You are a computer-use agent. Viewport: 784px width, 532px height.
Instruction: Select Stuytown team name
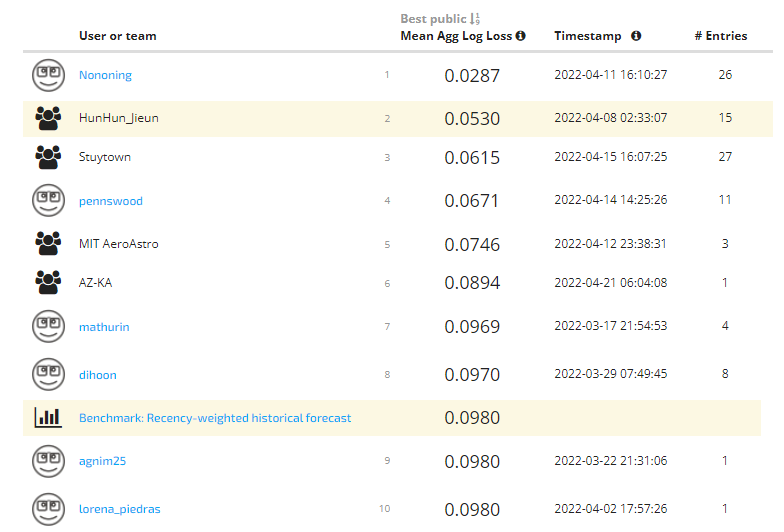[x=104, y=157]
